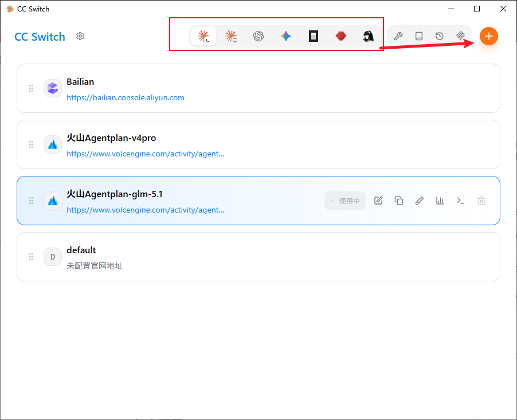Switch to the black square app tab
Viewport: 517px width, 420px height.
pos(313,36)
